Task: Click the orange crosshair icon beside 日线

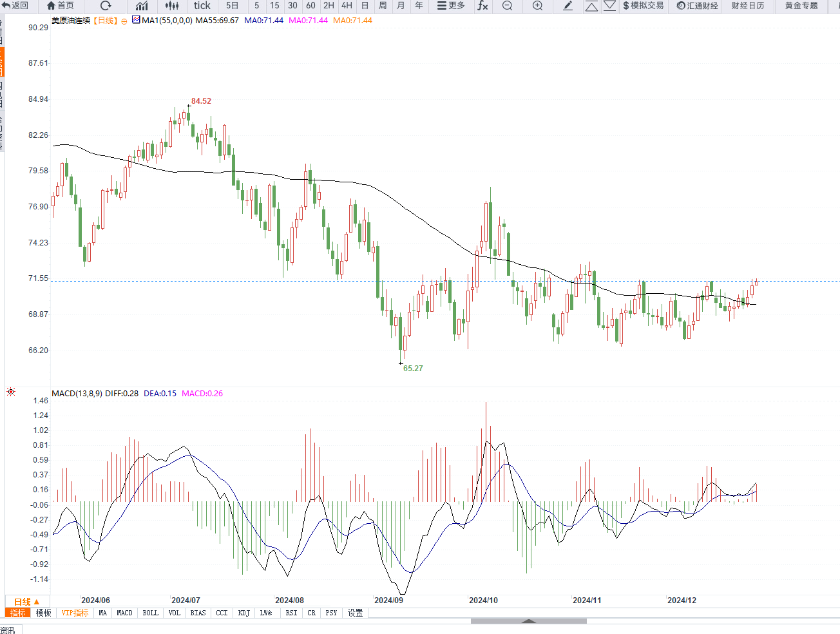Action: (x=124, y=21)
